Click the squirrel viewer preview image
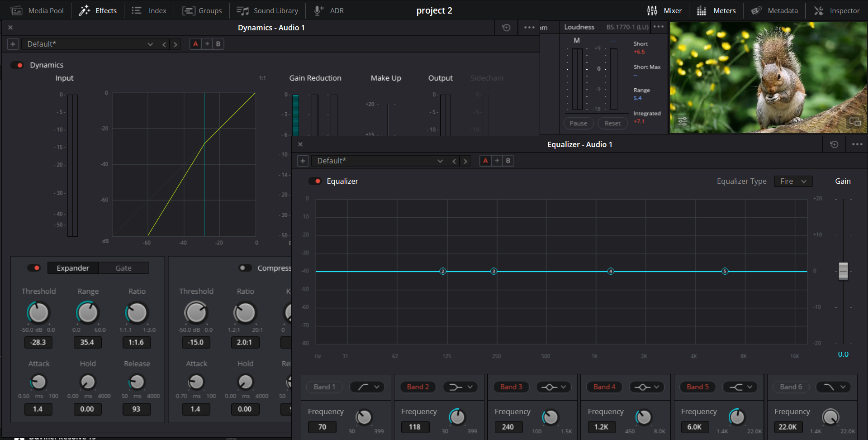 click(x=768, y=77)
